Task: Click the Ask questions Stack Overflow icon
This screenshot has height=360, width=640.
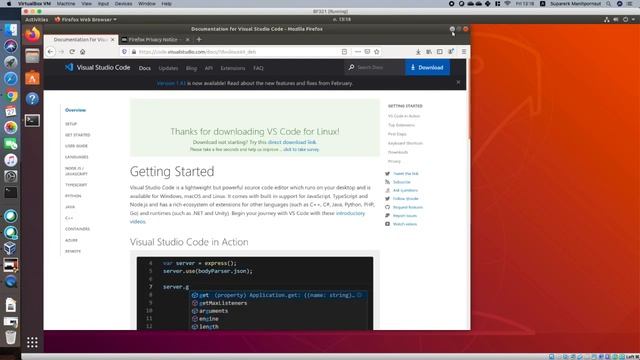Action: pyautogui.click(x=387, y=190)
